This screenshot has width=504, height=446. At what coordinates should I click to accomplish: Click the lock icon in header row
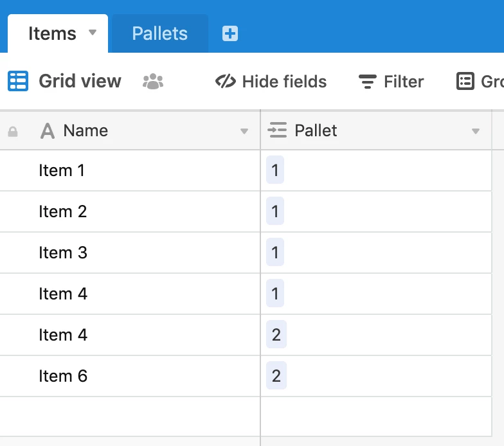pyautogui.click(x=13, y=132)
